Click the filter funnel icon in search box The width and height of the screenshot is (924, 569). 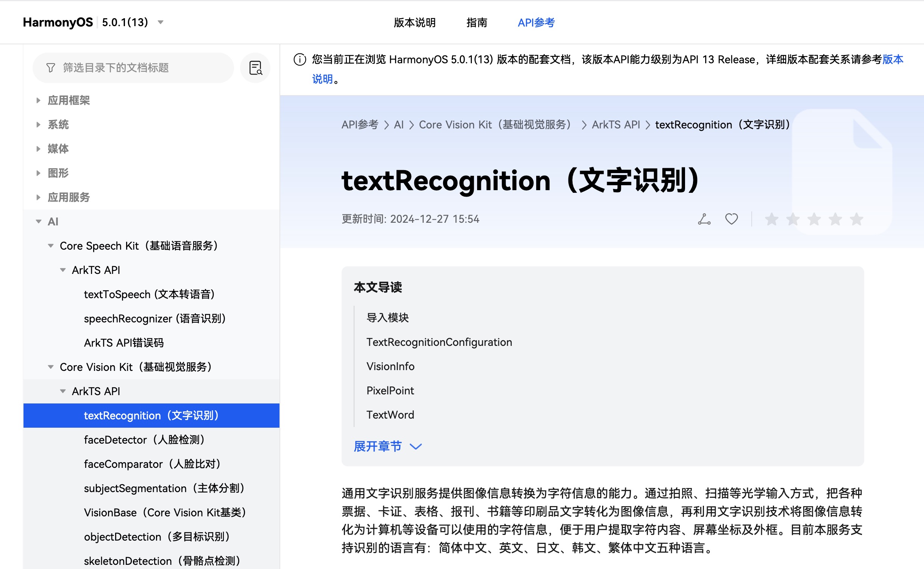(x=50, y=68)
